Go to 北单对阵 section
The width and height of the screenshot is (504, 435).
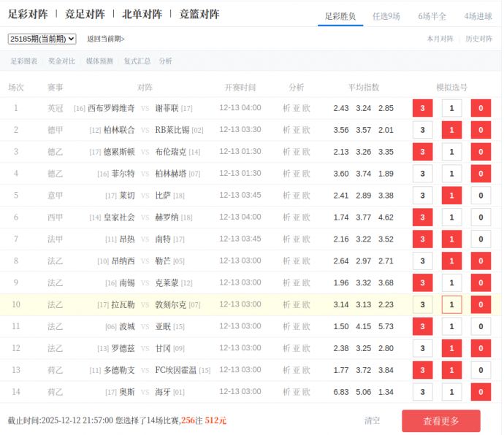click(142, 15)
